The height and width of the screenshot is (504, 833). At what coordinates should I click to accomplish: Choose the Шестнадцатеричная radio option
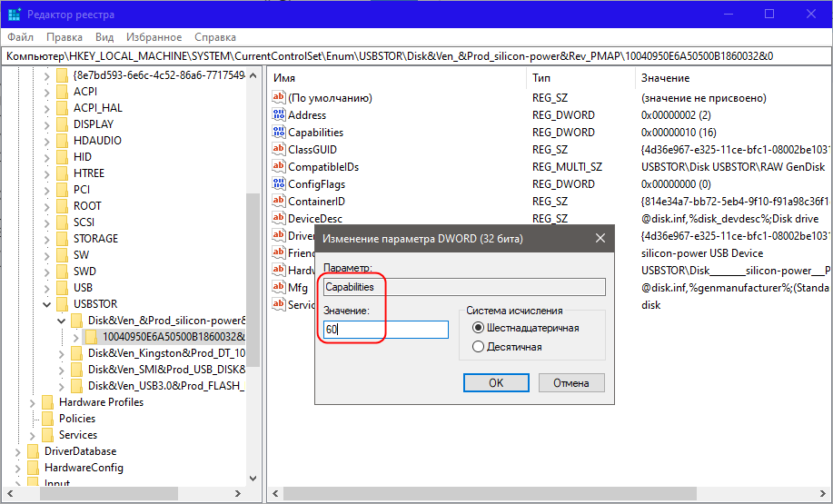click(x=479, y=328)
